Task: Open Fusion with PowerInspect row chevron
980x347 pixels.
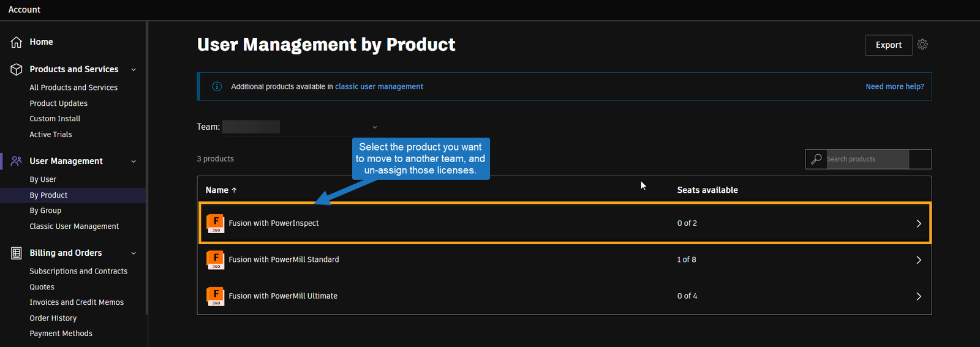Action: (919, 223)
